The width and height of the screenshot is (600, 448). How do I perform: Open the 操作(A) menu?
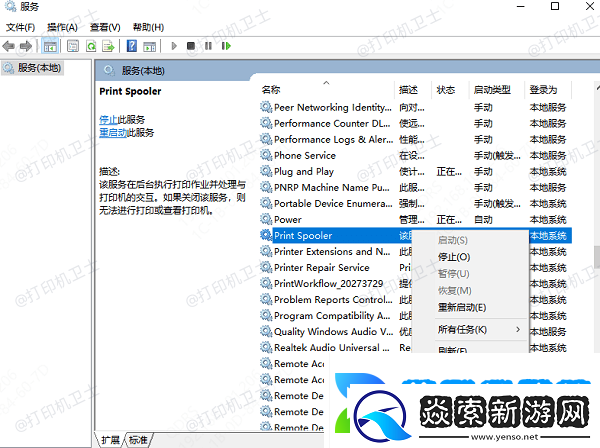tap(62, 27)
